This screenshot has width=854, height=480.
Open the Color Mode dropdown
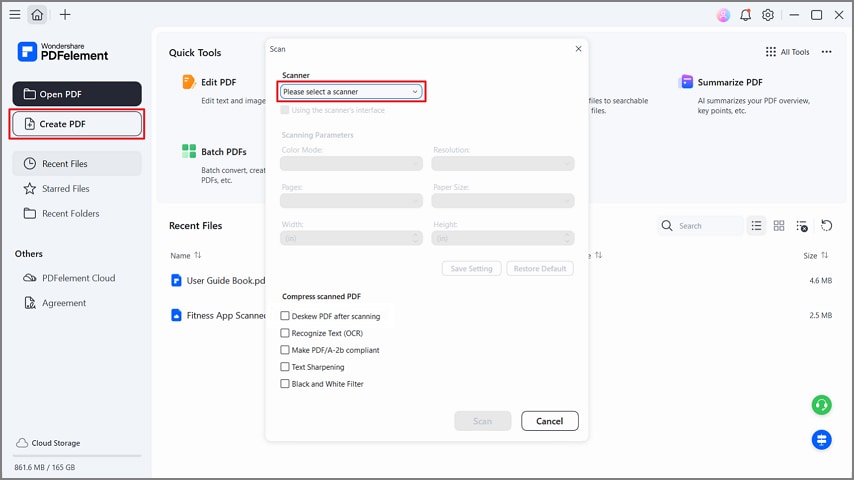click(351, 163)
